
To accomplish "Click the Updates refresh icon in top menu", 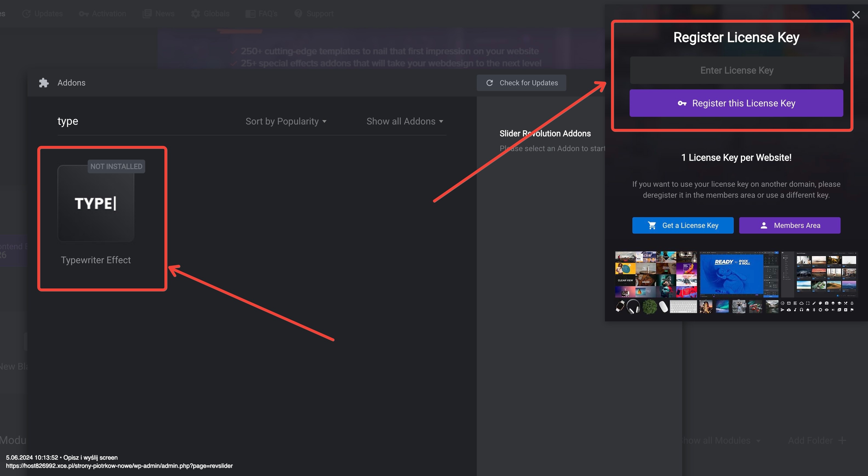I will 26,14.
